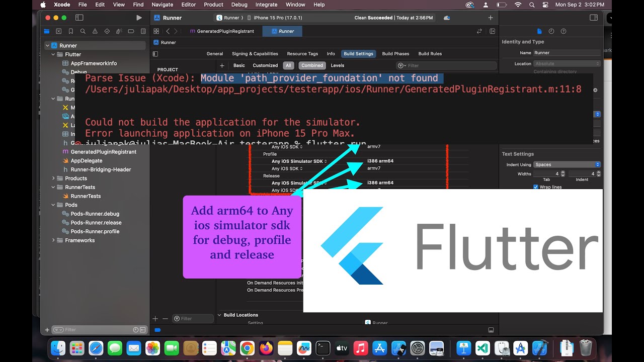644x362 pixels.
Task: Open the Find navigator magnifier icon
Action: [83, 31]
